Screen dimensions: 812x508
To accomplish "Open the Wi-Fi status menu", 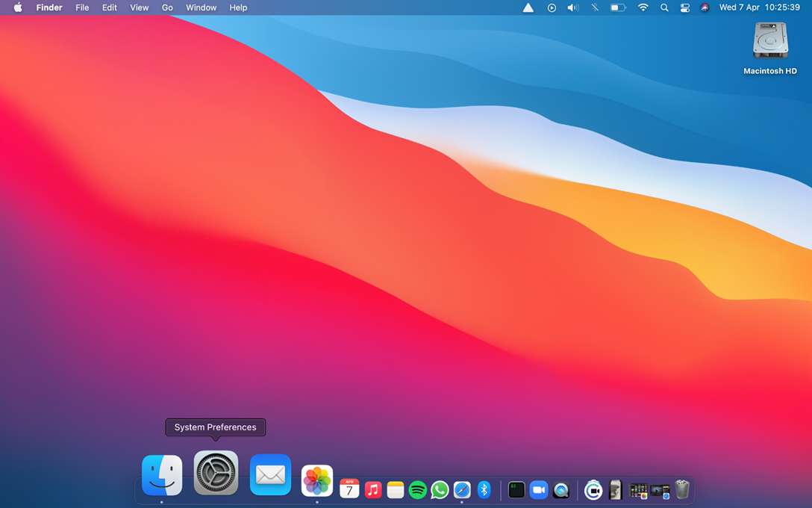I will pyautogui.click(x=643, y=7).
